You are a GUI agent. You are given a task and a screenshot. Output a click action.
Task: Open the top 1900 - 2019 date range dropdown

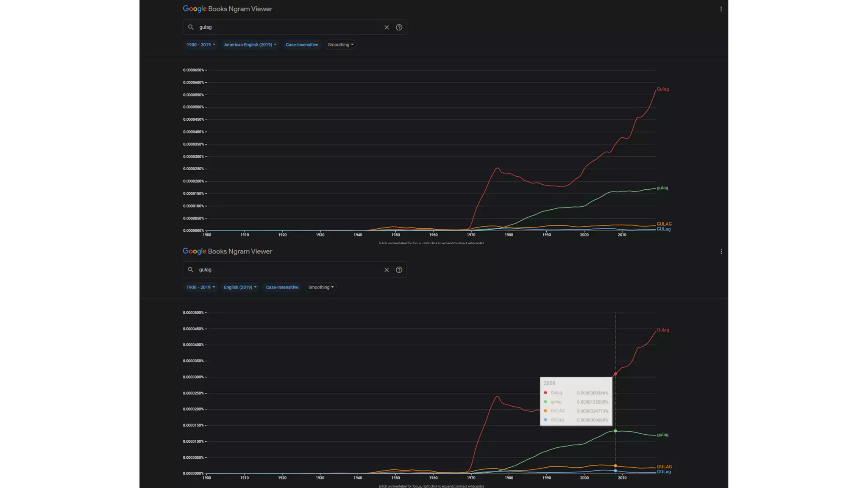pos(200,45)
